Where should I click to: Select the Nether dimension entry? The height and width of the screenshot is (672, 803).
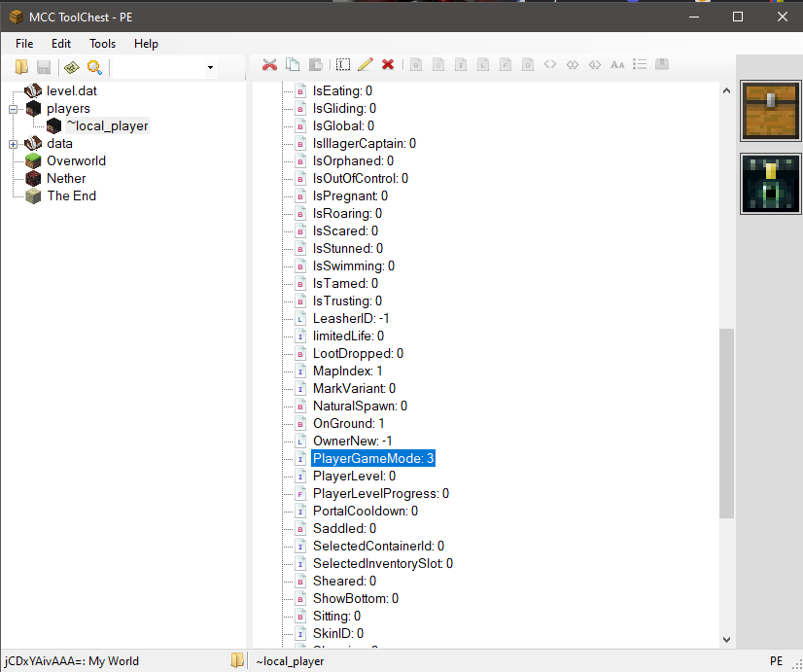tap(66, 178)
